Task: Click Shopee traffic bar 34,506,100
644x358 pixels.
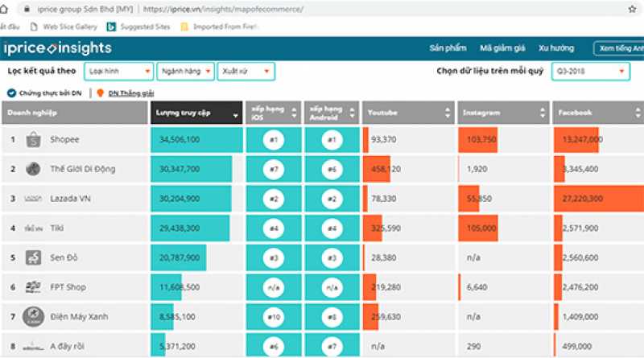Action: (x=196, y=140)
